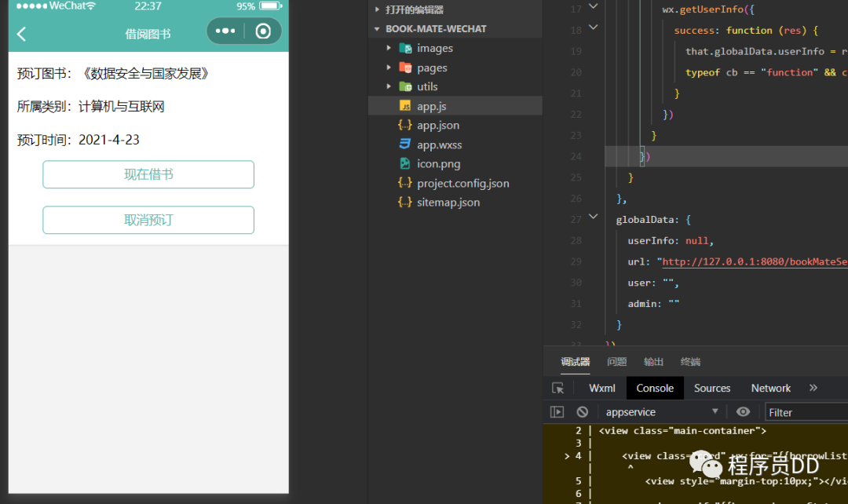The height and width of the screenshot is (504, 848).
Task: Go back with the simulator back arrow
Action: 22,34
